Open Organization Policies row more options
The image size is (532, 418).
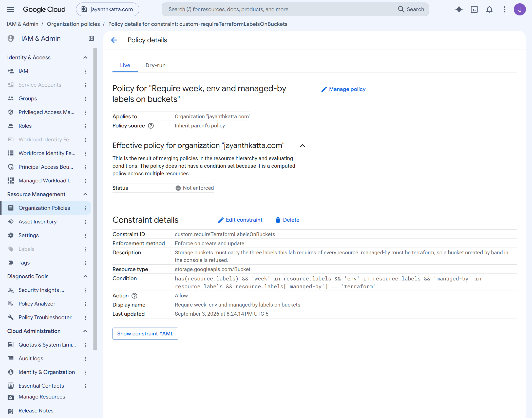[85, 208]
